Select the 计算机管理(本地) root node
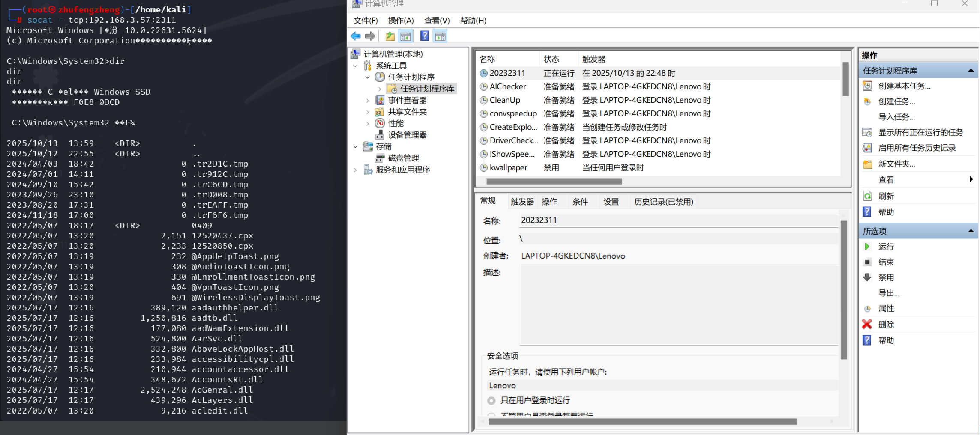The image size is (980, 435). point(393,54)
